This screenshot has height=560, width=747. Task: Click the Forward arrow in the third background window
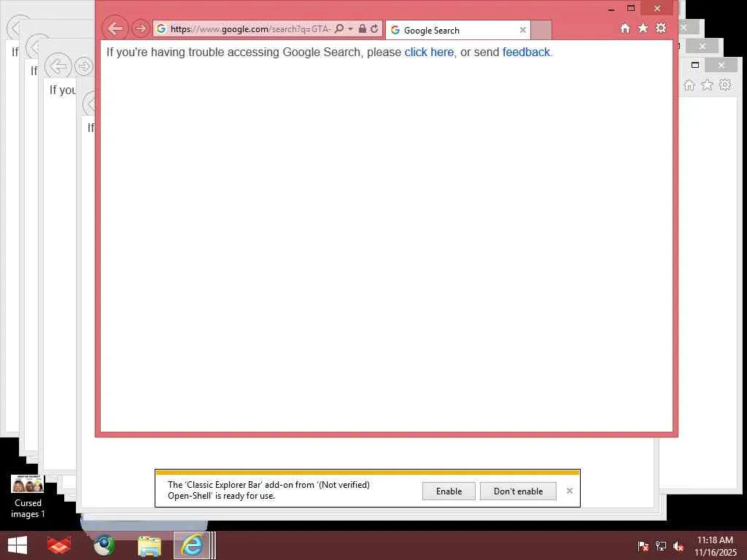[x=84, y=66]
